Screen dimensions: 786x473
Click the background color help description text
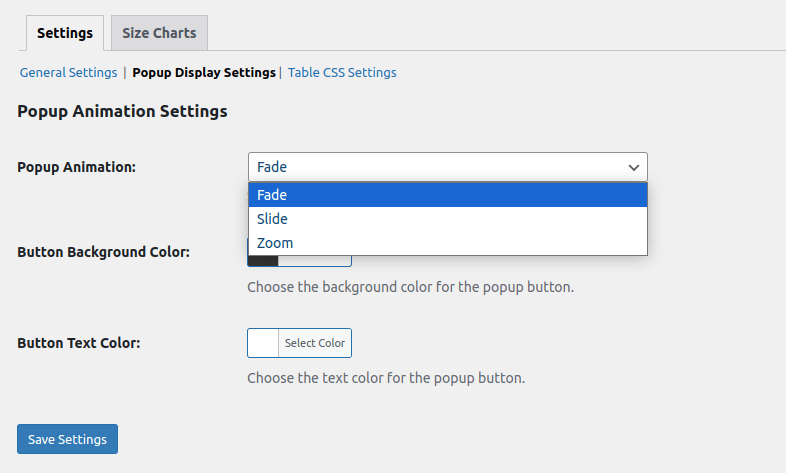coord(410,287)
